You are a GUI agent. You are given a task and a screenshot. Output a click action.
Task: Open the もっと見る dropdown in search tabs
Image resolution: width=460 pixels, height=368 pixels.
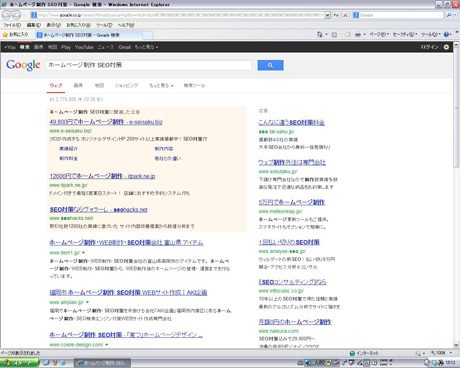tap(161, 86)
